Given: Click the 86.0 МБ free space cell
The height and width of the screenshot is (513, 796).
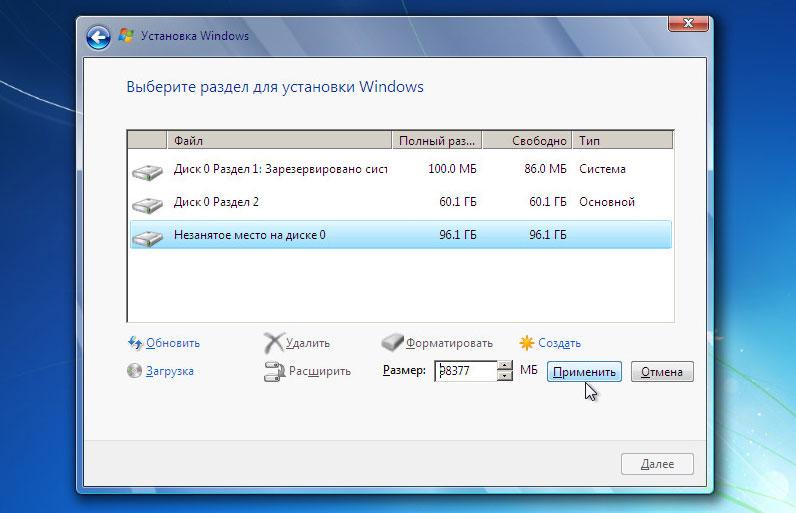Looking at the screenshot, I should (x=545, y=169).
